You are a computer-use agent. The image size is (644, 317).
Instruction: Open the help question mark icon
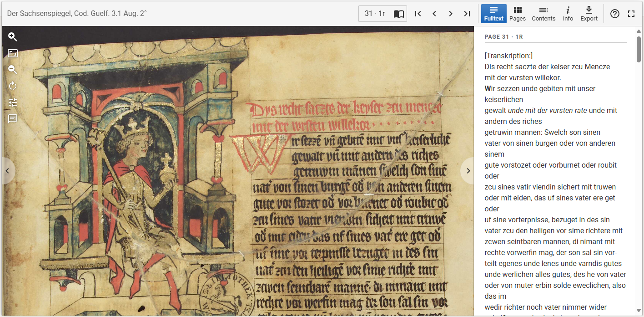[614, 14]
